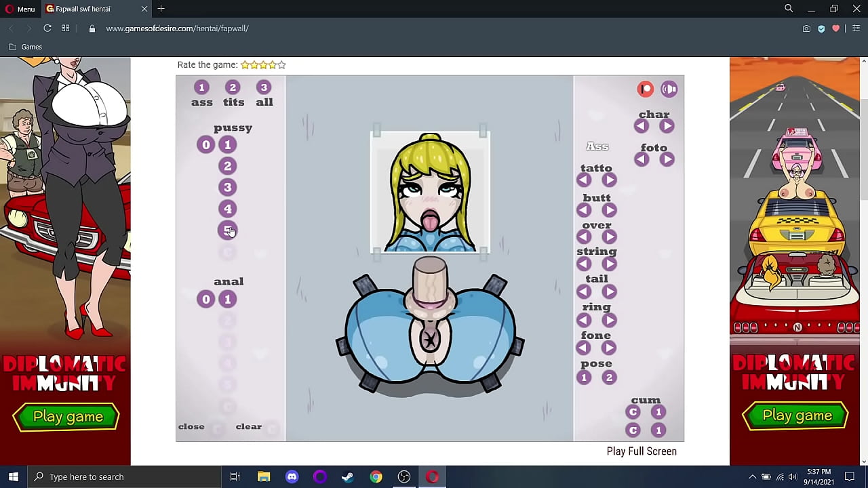
Task: Select previous character using char left arrow
Action: click(641, 125)
